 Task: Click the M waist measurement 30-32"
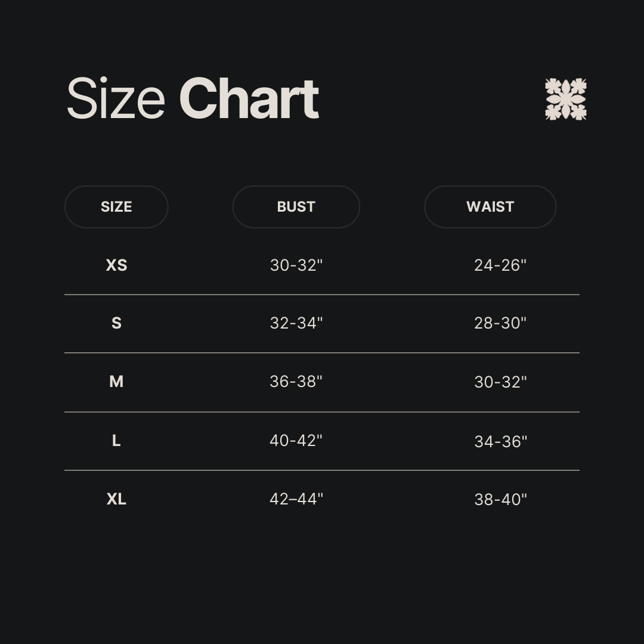[500, 382]
